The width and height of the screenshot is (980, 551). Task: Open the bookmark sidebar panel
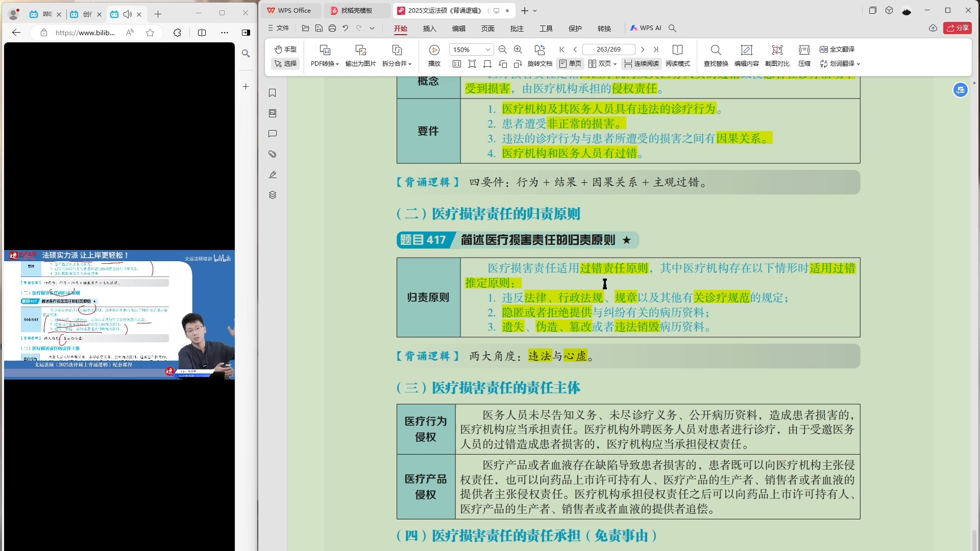(x=273, y=93)
